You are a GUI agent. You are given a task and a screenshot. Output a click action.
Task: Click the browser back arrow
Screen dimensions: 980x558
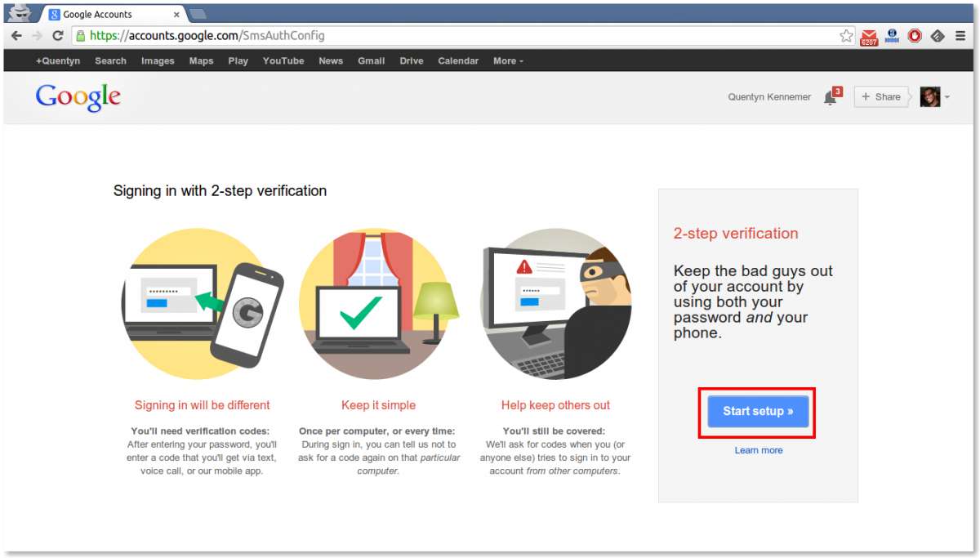[16, 36]
